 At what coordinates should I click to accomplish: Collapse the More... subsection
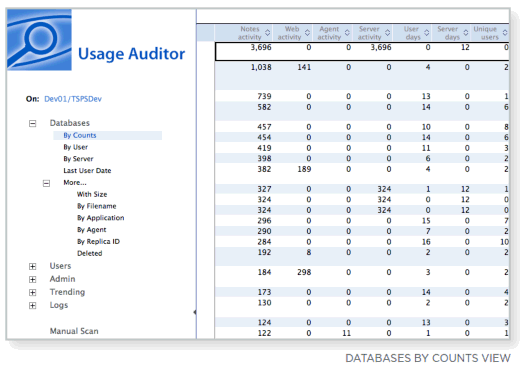46,183
